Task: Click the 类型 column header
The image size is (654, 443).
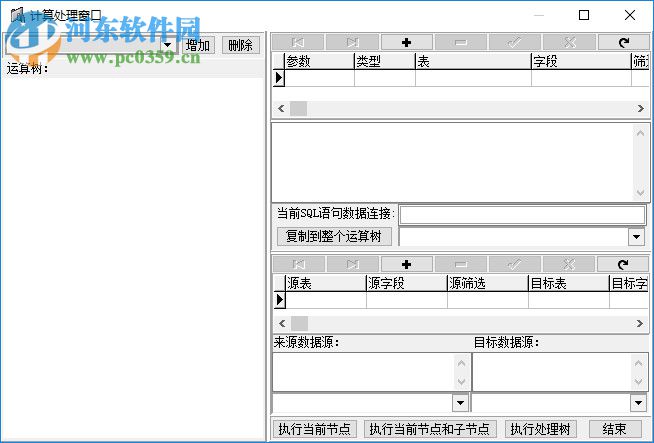Action: (385, 61)
